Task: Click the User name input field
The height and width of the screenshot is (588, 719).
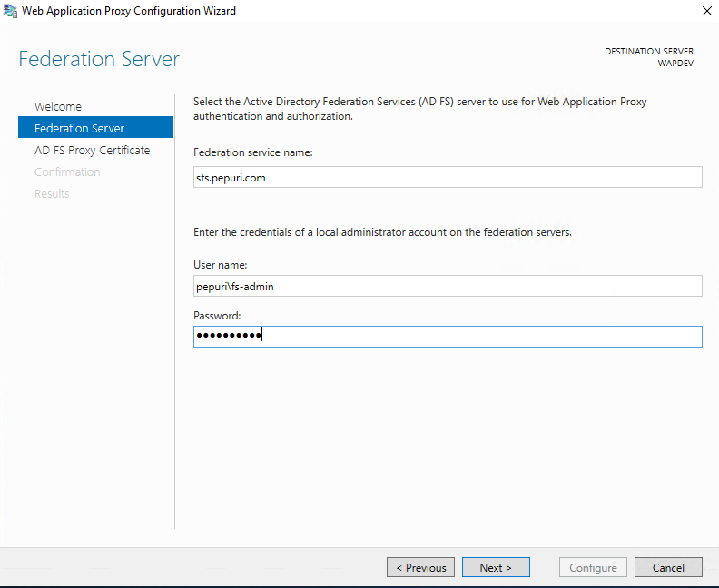Action: point(448,286)
